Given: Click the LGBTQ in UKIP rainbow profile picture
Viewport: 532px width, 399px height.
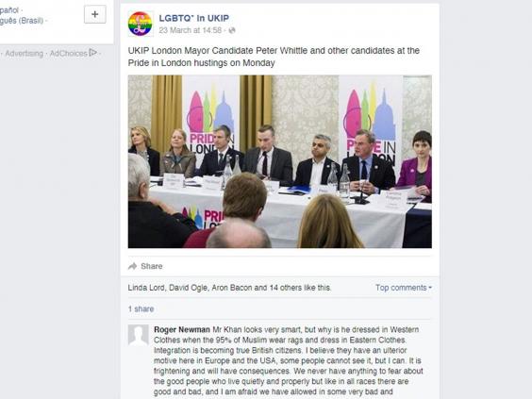Looking at the screenshot, I should 141,24.
